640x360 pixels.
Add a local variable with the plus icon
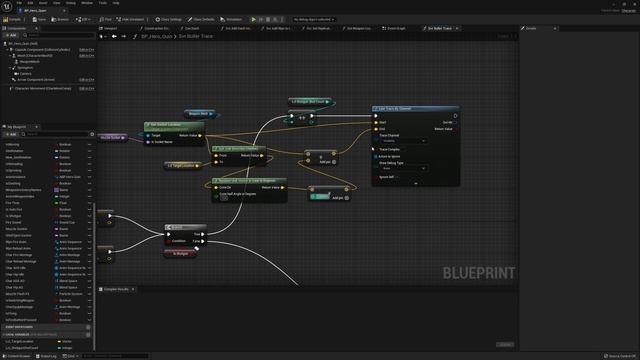88,334
